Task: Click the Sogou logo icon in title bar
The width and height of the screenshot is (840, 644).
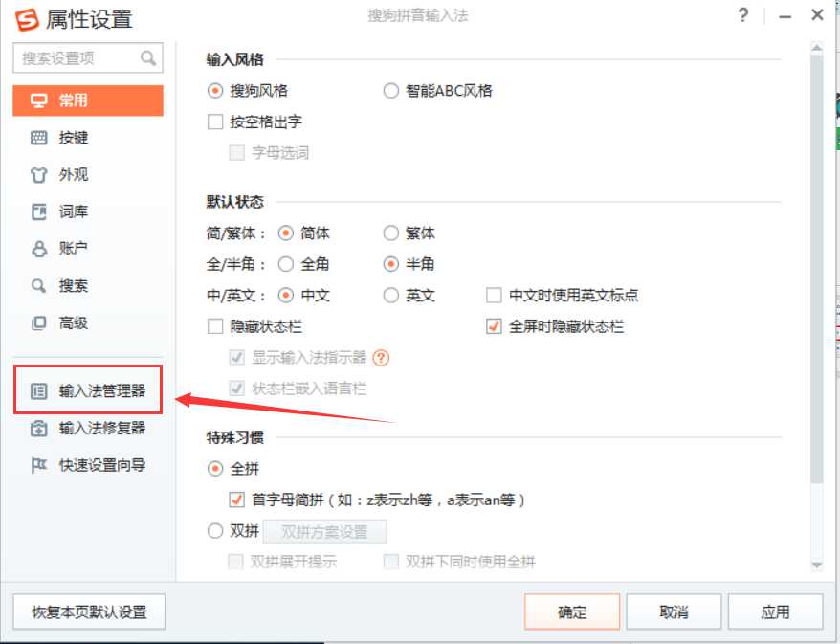Action: (27, 19)
